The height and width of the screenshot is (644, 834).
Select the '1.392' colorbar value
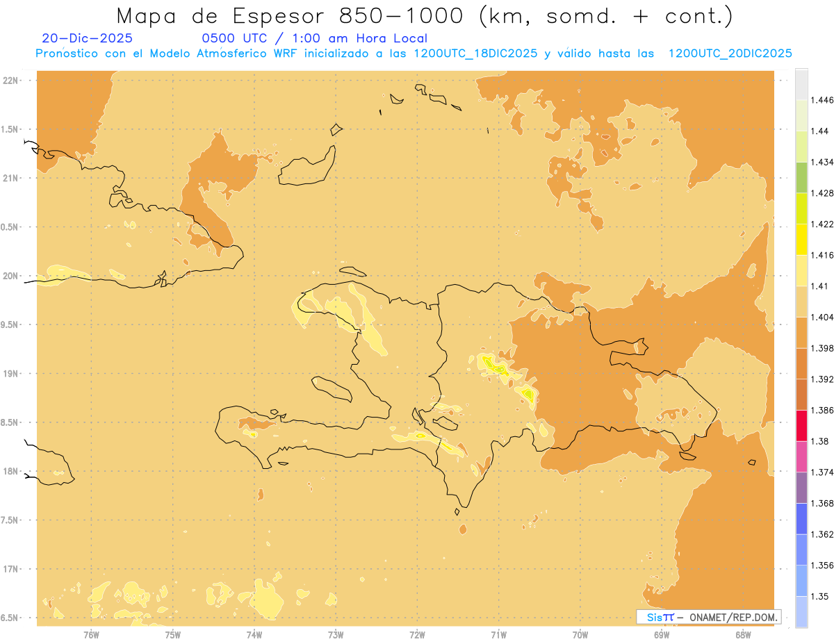pyautogui.click(x=822, y=379)
